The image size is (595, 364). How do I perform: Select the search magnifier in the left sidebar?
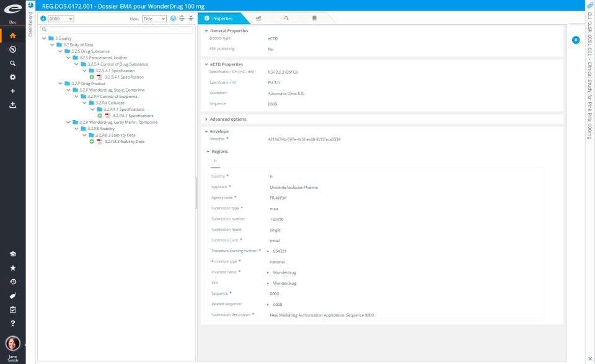click(x=14, y=62)
